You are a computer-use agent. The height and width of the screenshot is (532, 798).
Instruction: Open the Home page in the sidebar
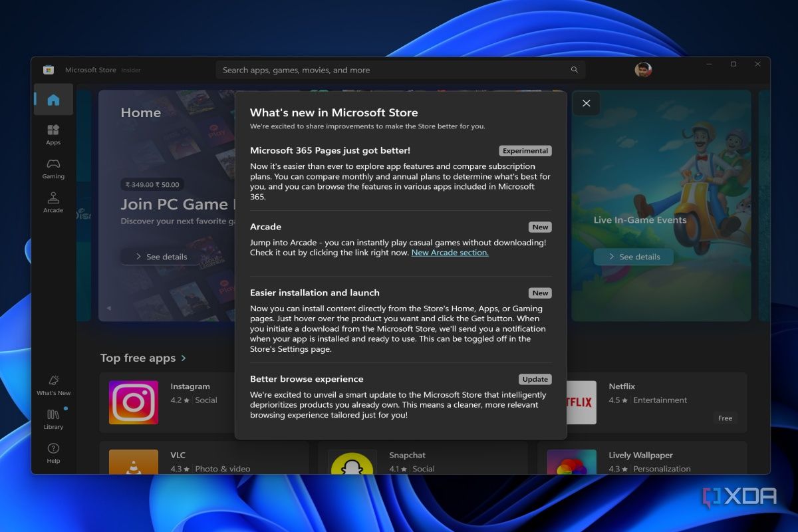pos(53,100)
